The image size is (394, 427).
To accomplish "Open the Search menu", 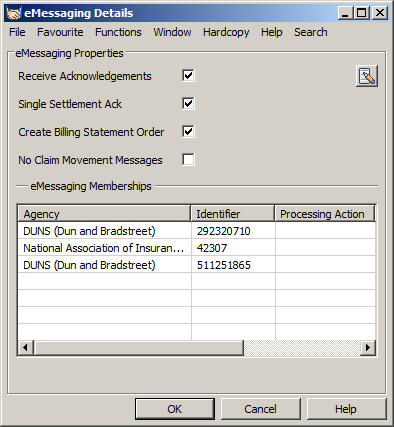I will tap(311, 32).
